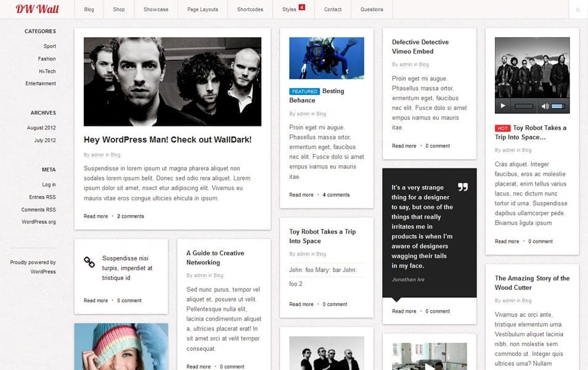Select the Hi-Tech category link

click(x=47, y=72)
